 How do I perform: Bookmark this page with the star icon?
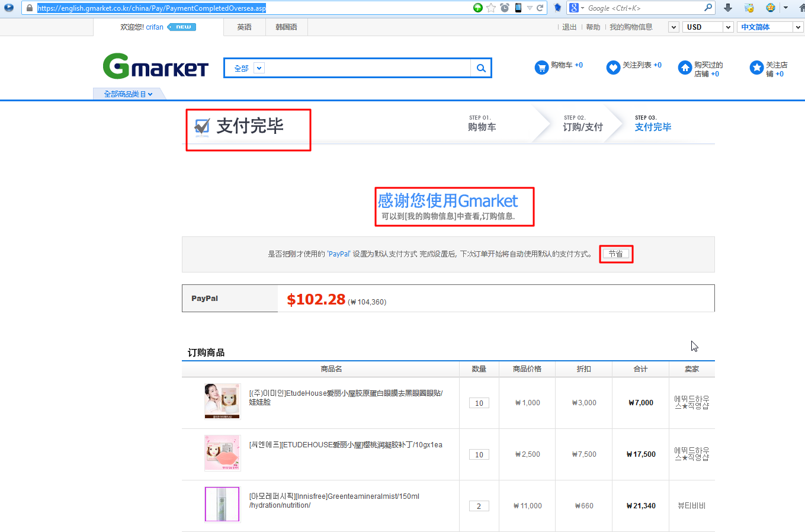491,8
